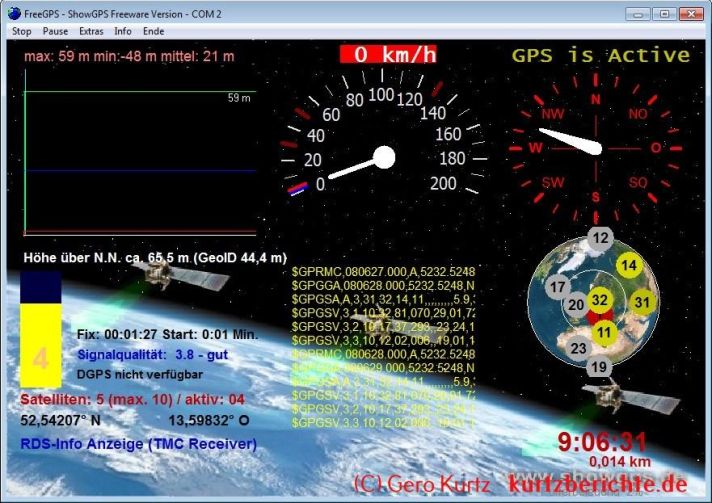Select satellite 31 on the globe

pyautogui.click(x=642, y=302)
